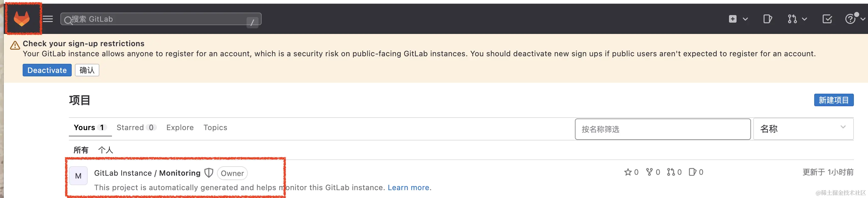Open the merge requests icon in top bar
Image resolution: width=868 pixels, height=198 pixels.
(792, 19)
